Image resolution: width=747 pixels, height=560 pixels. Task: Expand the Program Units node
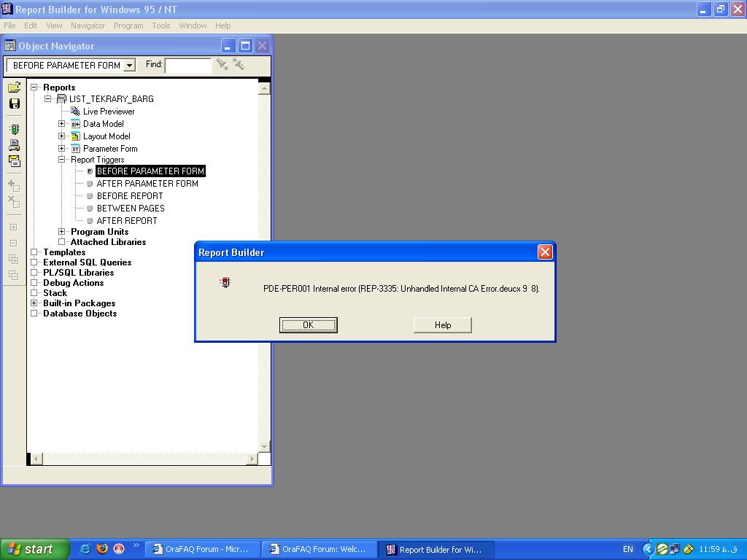61,231
